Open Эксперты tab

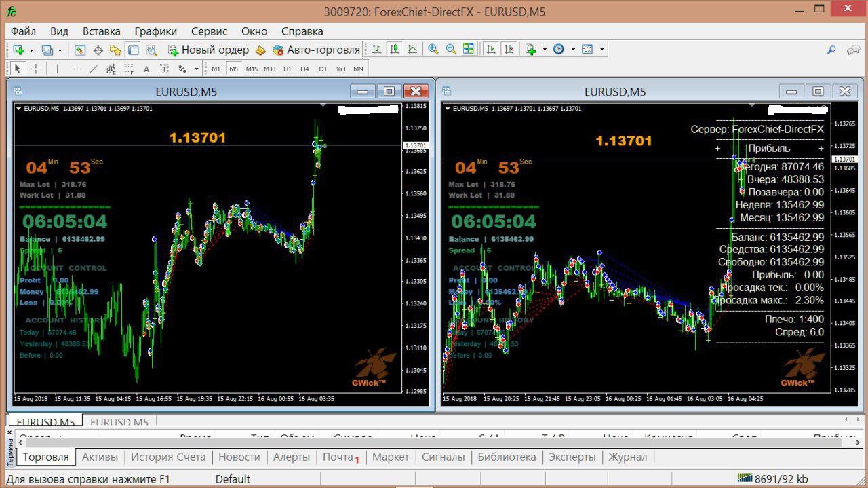pyautogui.click(x=572, y=457)
